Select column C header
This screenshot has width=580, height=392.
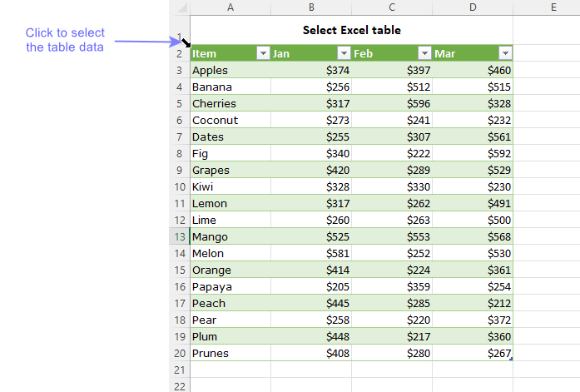[x=392, y=7]
